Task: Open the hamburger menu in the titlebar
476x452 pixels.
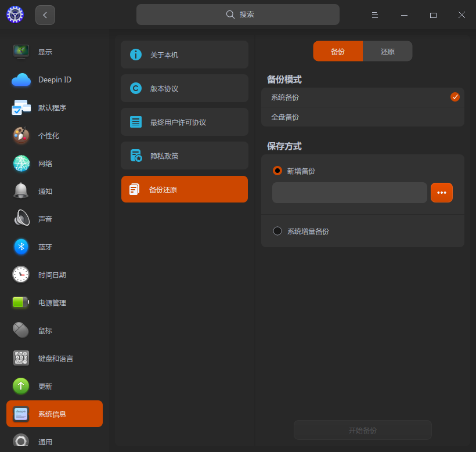Action: click(x=375, y=15)
